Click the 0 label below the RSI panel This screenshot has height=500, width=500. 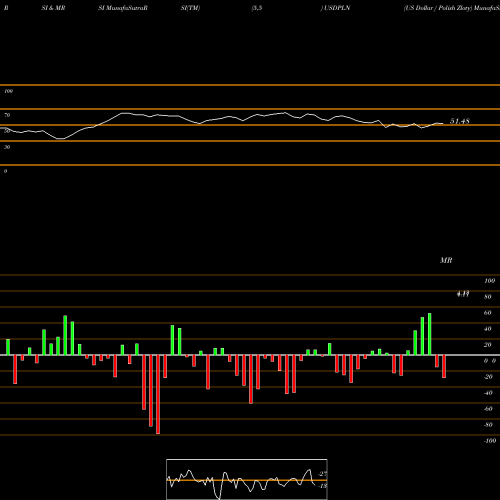pyautogui.click(x=5, y=171)
